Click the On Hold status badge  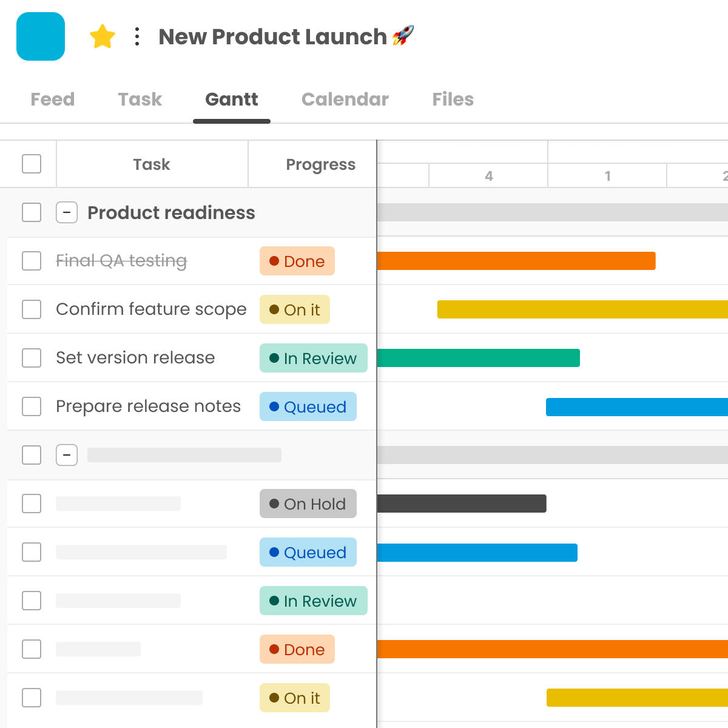308,504
